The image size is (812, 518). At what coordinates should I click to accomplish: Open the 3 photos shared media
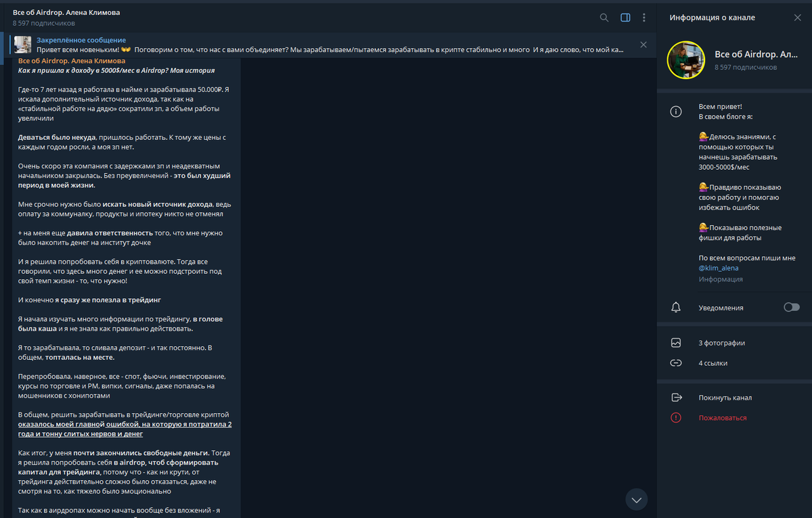pyautogui.click(x=721, y=343)
